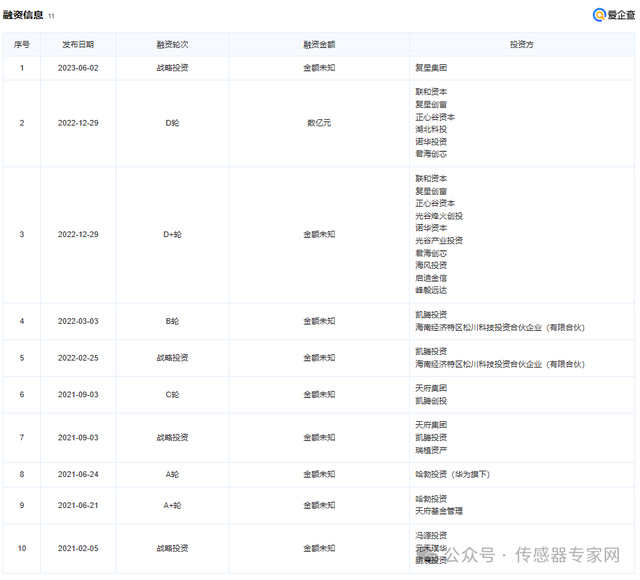Viewport: 640px width, 580px height.
Task: Select the B轮 round cell
Action: (172, 321)
